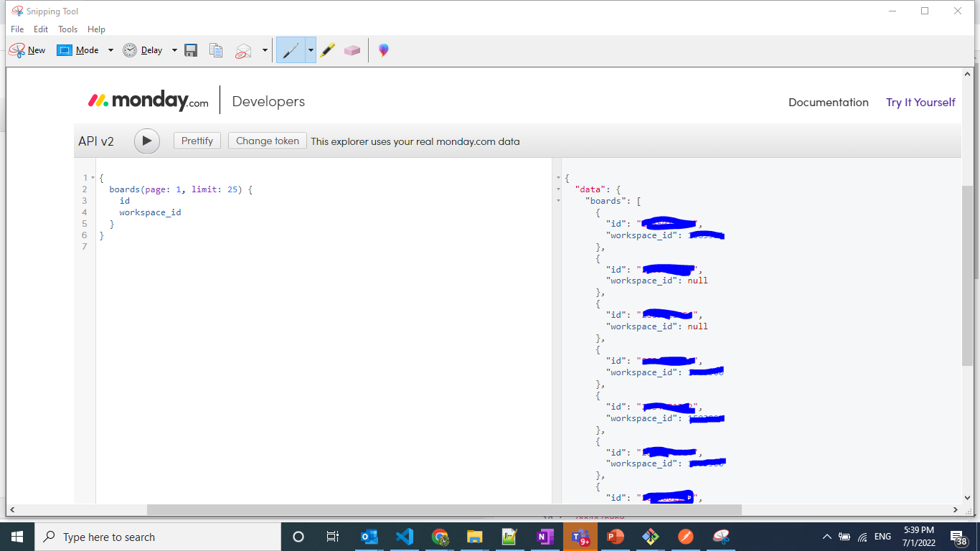Open the Mode dropdown arrow

pyautogui.click(x=110, y=50)
